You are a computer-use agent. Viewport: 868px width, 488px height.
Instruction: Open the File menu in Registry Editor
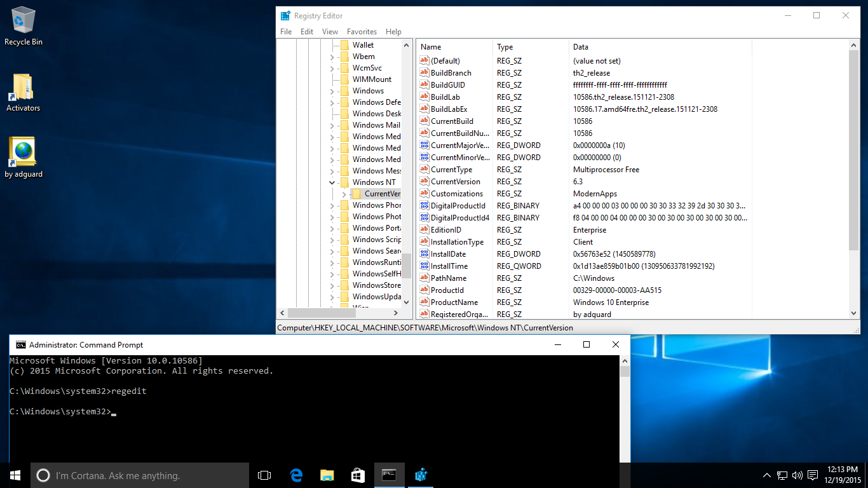click(286, 32)
